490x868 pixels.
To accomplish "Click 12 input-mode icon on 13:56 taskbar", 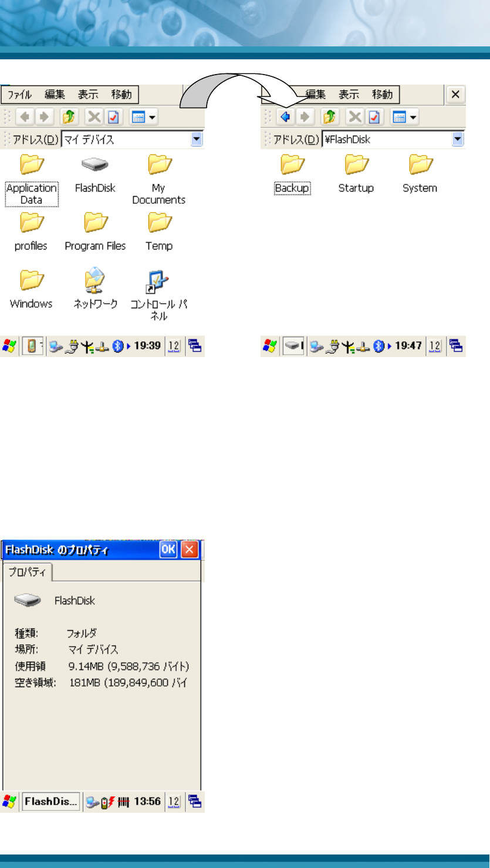I will pyautogui.click(x=174, y=801).
